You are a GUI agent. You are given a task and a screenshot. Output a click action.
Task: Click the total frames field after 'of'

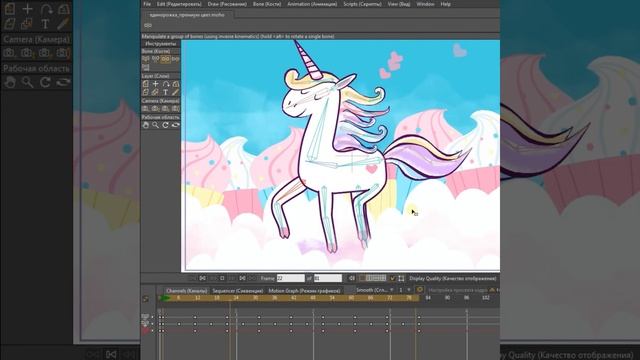point(328,278)
